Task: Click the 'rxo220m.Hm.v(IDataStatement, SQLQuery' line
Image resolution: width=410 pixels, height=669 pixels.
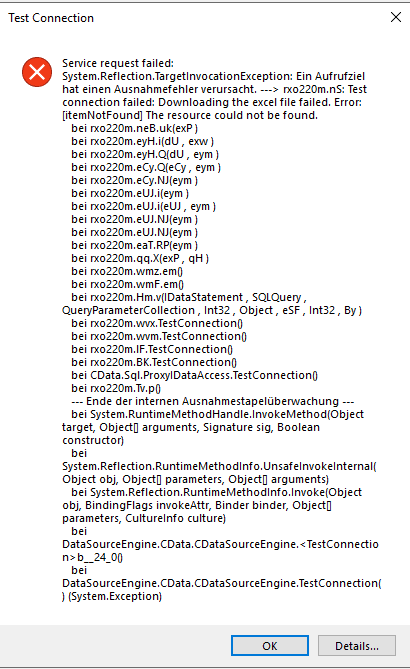Action: coord(189,297)
